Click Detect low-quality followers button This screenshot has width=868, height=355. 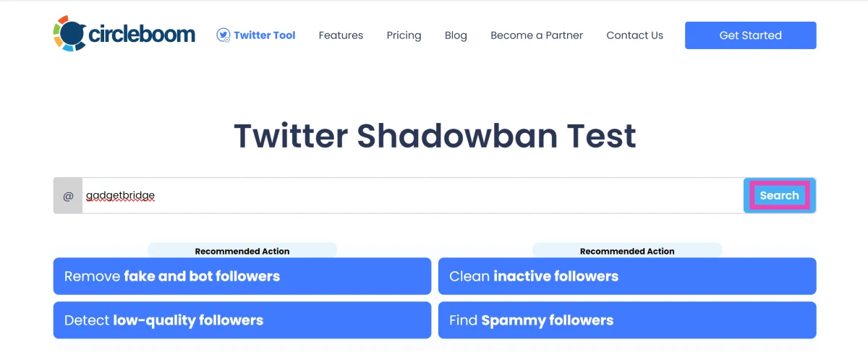pos(242,320)
